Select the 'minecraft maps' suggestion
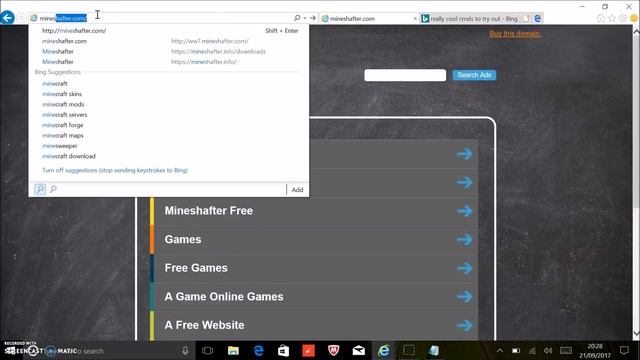This screenshot has width=640, height=360. click(x=63, y=136)
